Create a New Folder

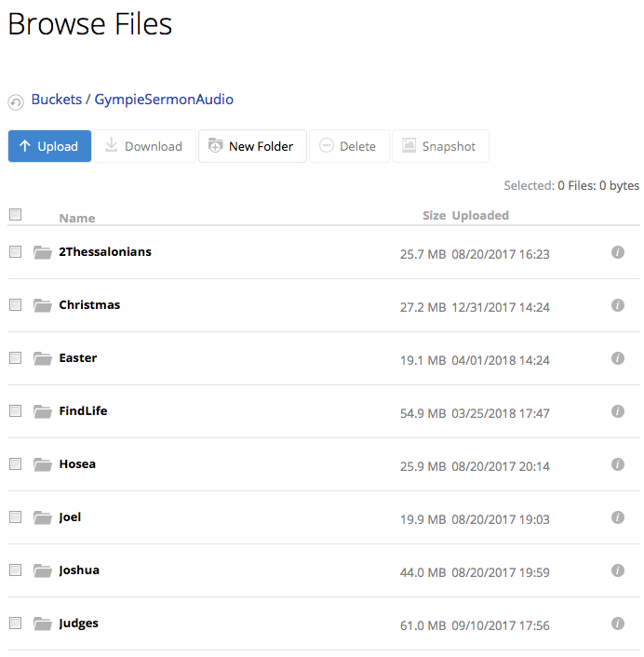click(x=252, y=146)
